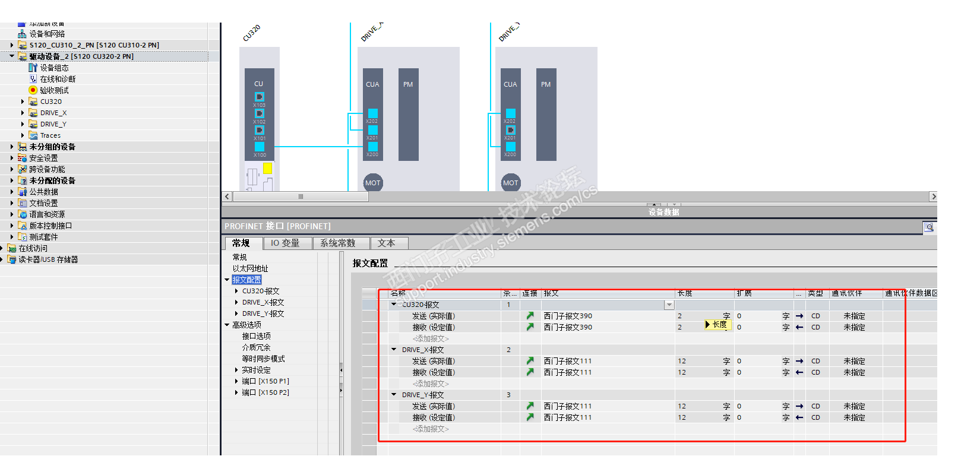Expand the 未分组的设备 node
This screenshot has width=980, height=472.
[x=12, y=147]
